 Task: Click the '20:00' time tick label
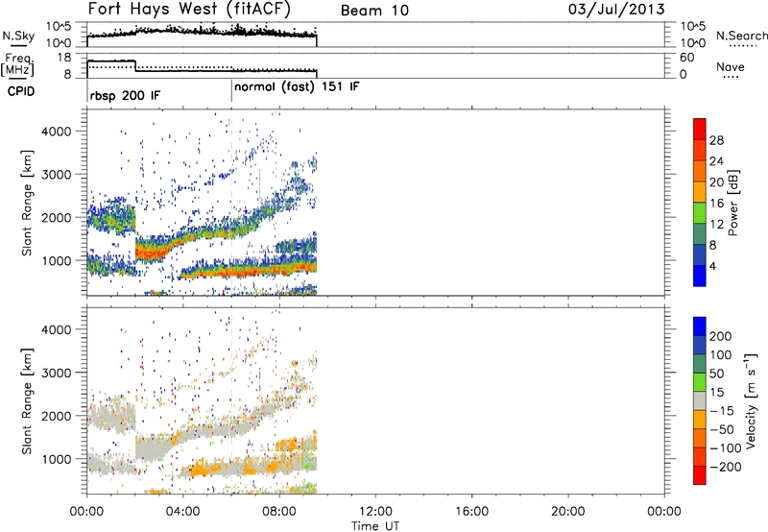click(x=567, y=512)
